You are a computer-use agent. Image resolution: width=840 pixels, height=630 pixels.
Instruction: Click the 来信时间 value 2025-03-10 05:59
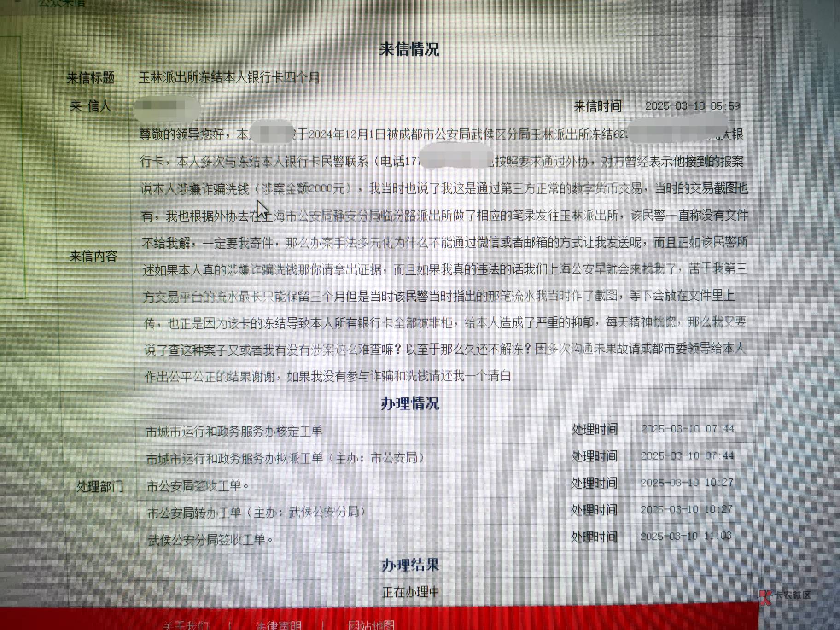coord(692,106)
